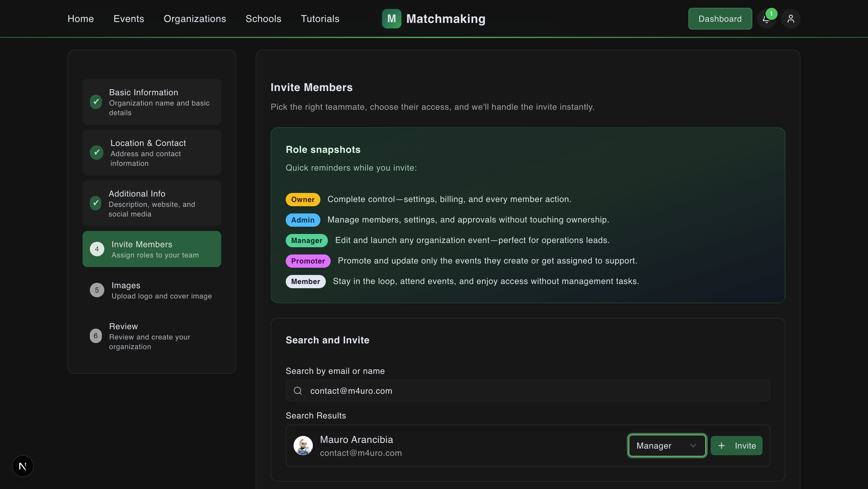Go to the Home nav item
The width and height of the screenshot is (868, 489).
pos(80,18)
